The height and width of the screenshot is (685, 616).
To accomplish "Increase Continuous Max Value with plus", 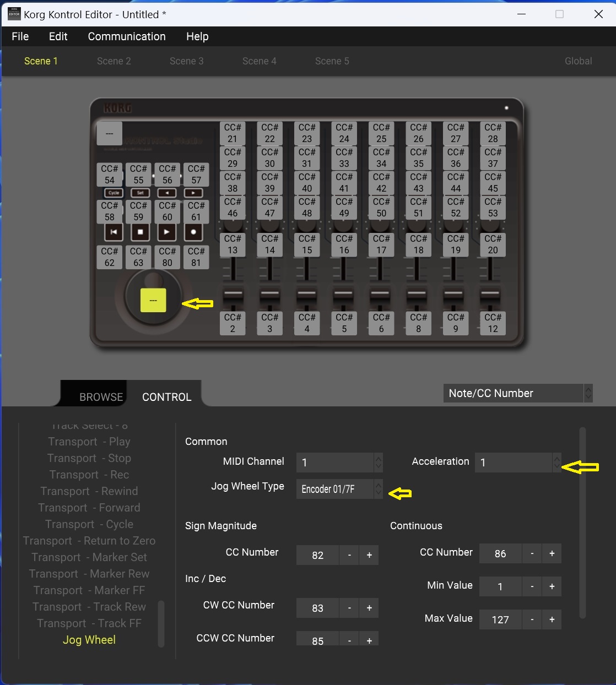I will pos(552,619).
